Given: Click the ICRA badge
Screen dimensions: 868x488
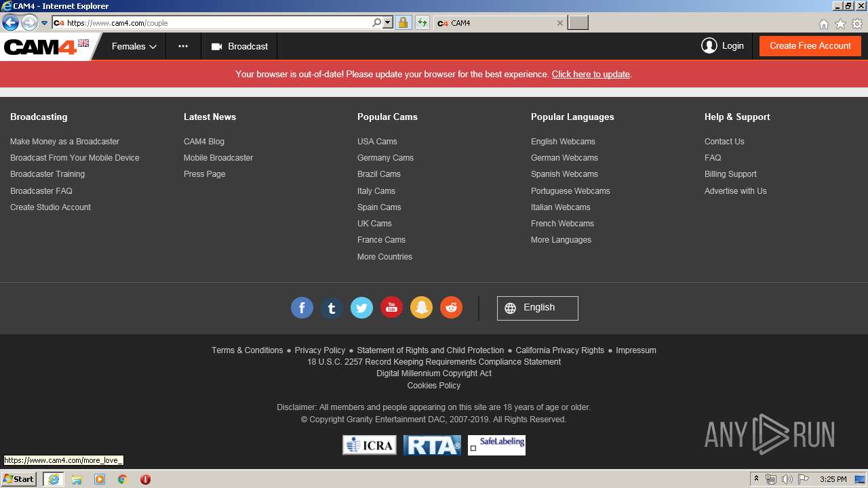Looking at the screenshot, I should tap(370, 445).
